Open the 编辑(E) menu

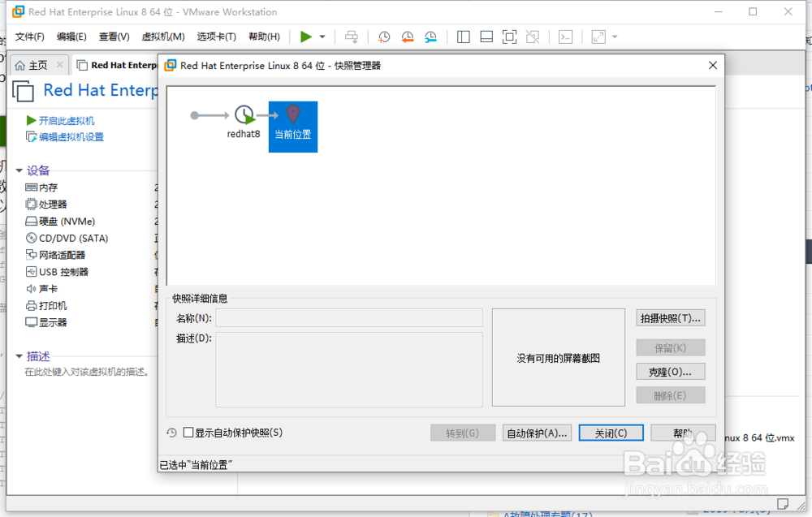coord(71,37)
